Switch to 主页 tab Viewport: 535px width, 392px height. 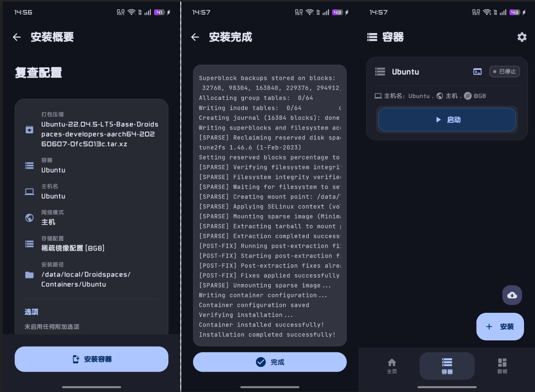pos(392,366)
